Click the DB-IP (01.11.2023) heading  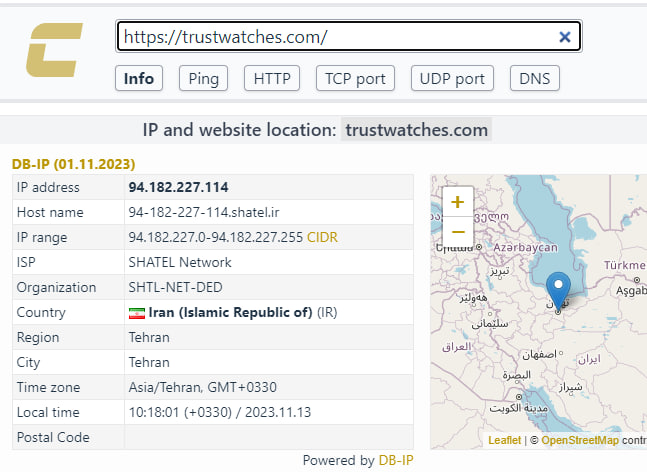tap(73, 164)
